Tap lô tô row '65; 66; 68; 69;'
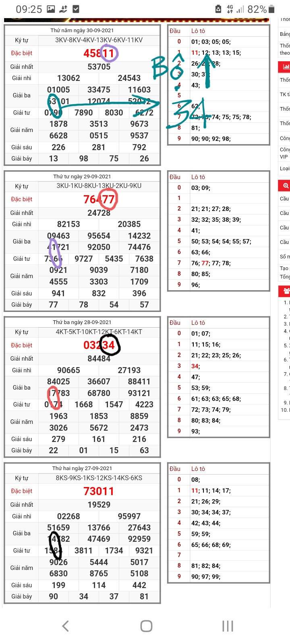The width and height of the screenshot is (290, 644). click(x=211, y=545)
